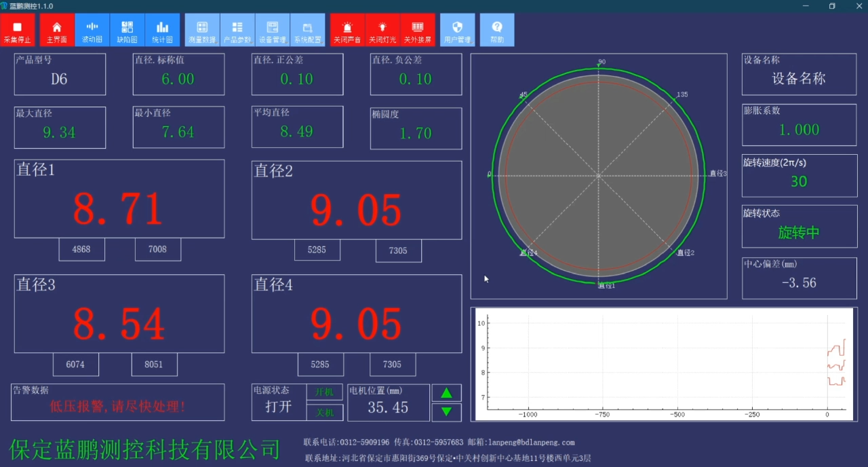The image size is (868, 467).
Task: Open the 波动图 waveform chart
Action: coord(92,31)
